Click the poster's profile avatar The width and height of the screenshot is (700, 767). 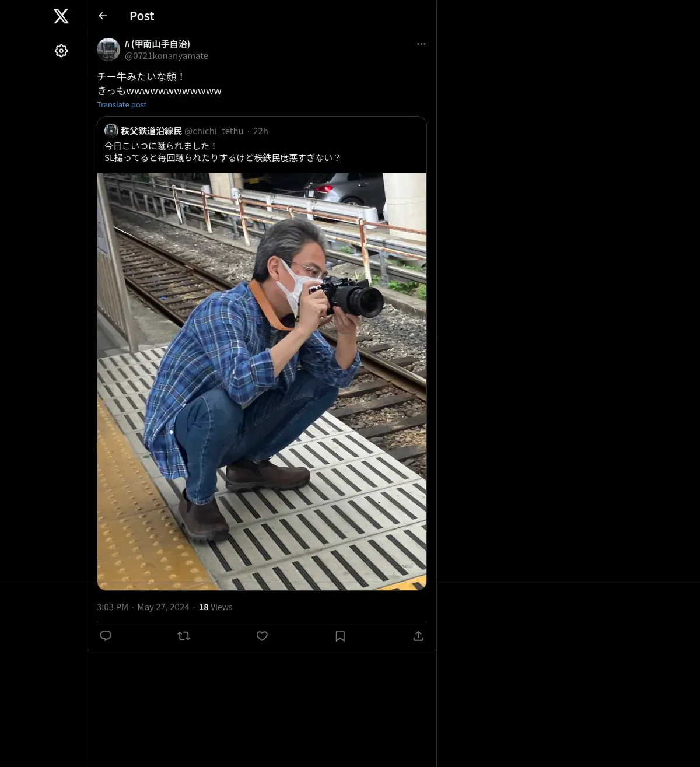108,50
